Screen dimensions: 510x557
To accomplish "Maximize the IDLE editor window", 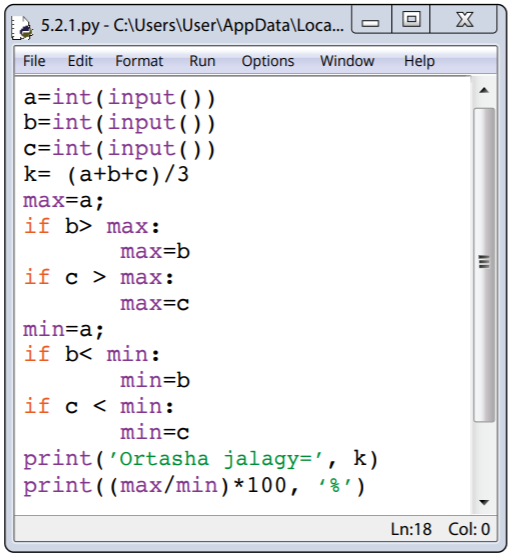I will 411,20.
